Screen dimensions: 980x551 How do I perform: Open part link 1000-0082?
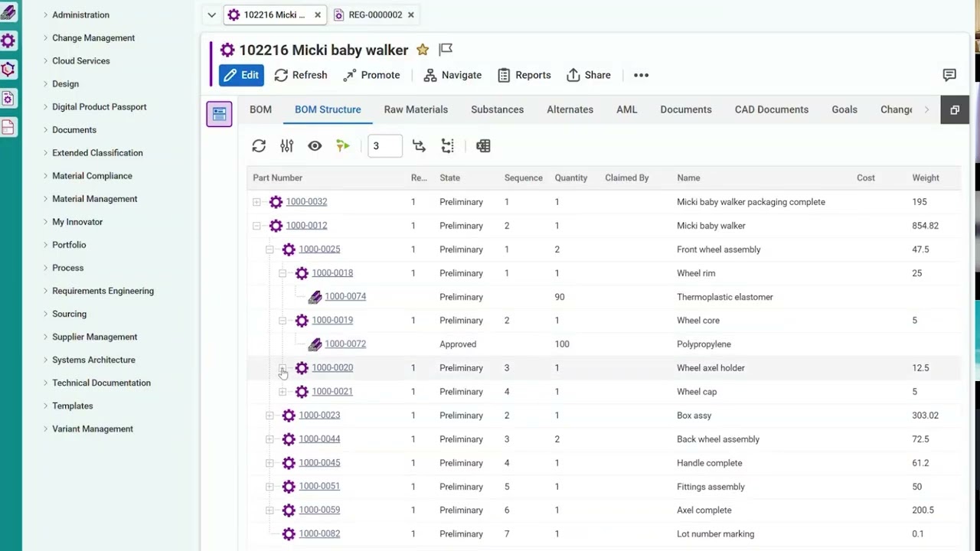[x=319, y=533]
